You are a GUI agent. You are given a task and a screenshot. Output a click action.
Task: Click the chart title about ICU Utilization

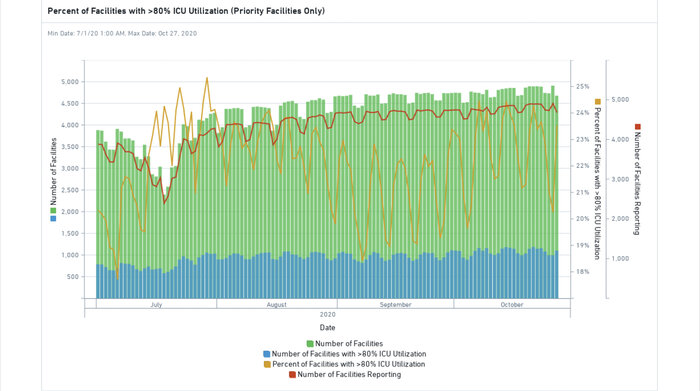point(186,11)
